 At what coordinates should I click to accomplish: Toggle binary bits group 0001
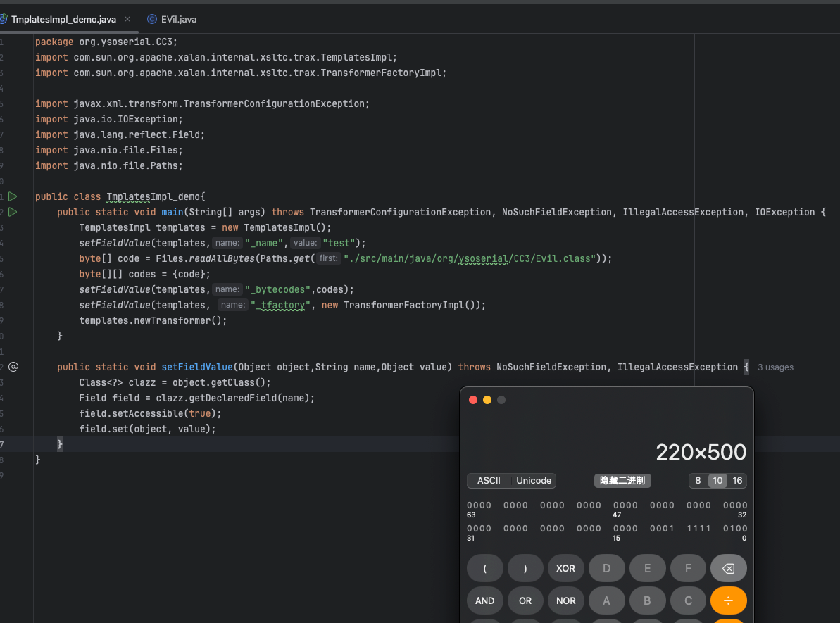click(x=662, y=529)
